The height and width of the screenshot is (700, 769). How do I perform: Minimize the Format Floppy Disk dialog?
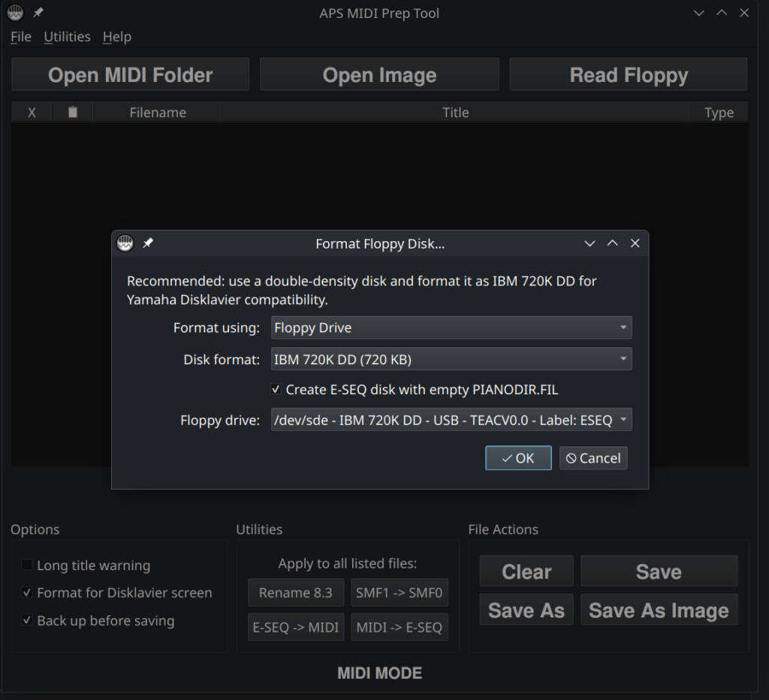tap(590, 243)
